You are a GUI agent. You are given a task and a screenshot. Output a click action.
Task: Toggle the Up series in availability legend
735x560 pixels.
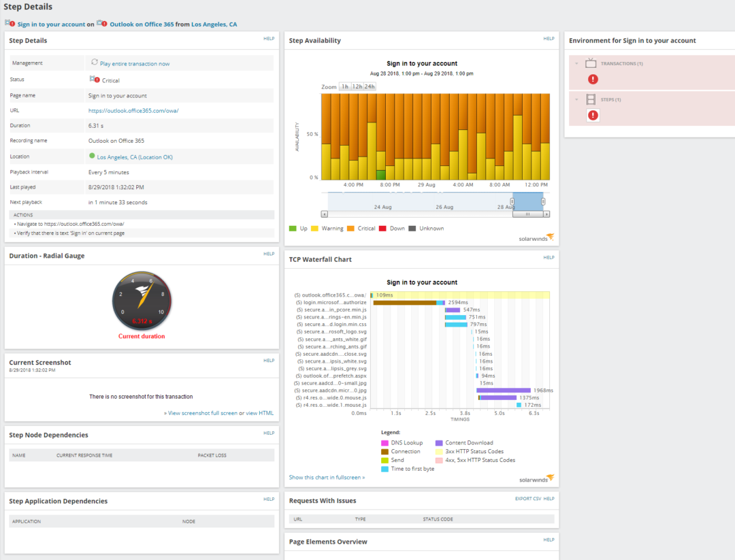click(298, 229)
